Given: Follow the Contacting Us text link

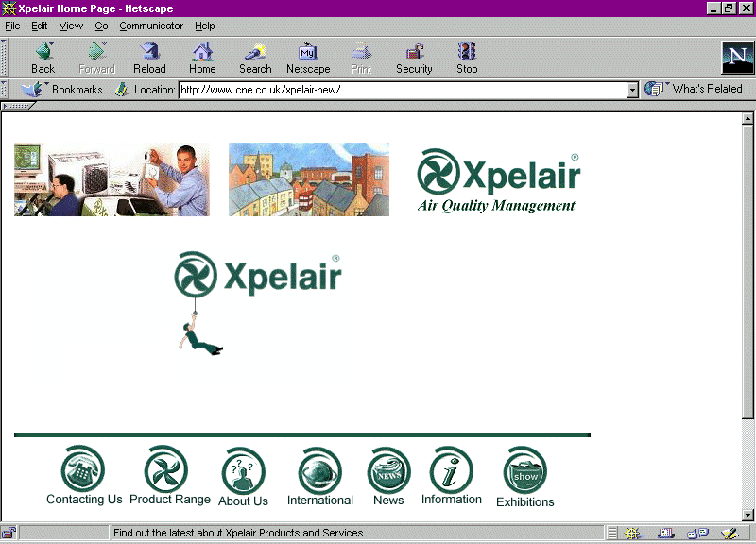Looking at the screenshot, I should coord(84,500).
